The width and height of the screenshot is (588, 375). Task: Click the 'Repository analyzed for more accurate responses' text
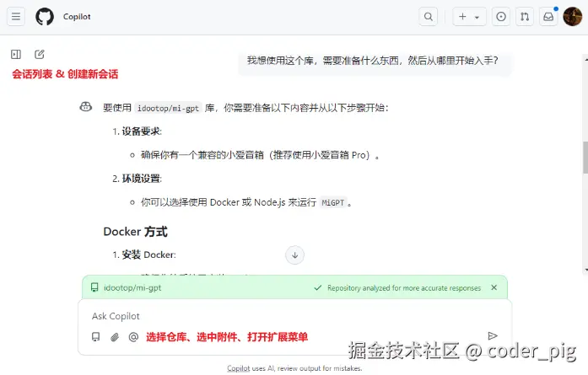click(404, 288)
